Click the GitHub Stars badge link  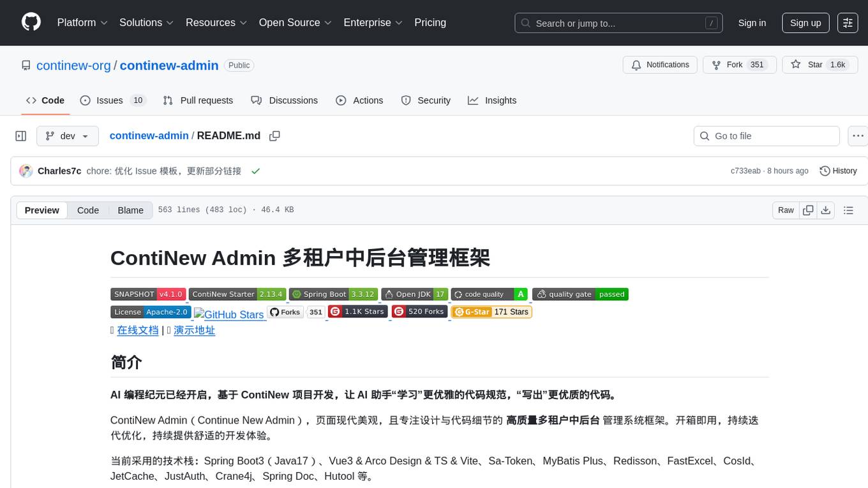click(x=229, y=314)
